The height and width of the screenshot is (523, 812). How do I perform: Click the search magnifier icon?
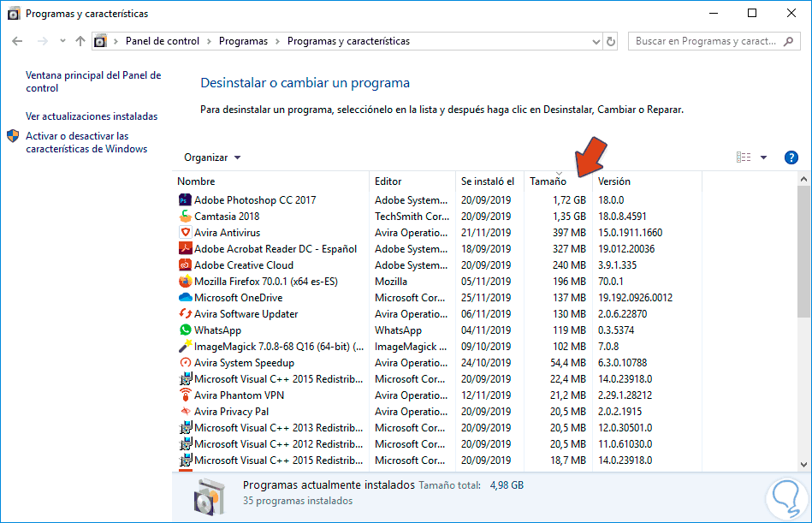(788, 41)
